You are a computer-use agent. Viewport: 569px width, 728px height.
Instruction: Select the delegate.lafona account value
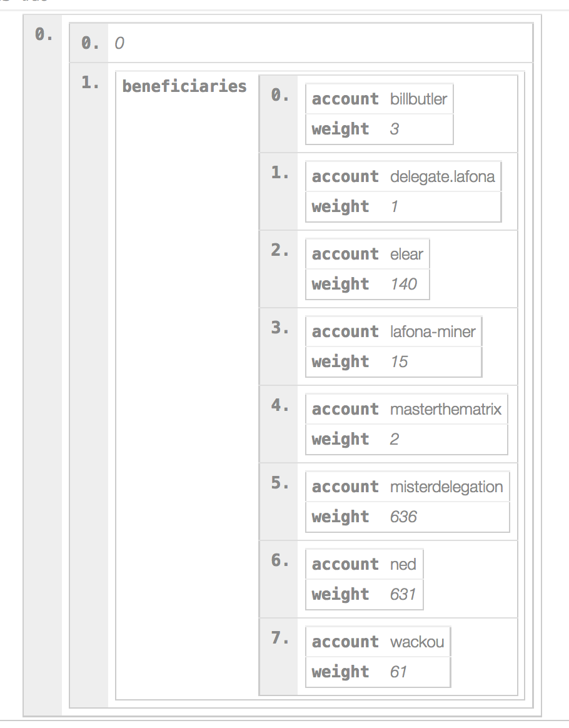click(442, 176)
